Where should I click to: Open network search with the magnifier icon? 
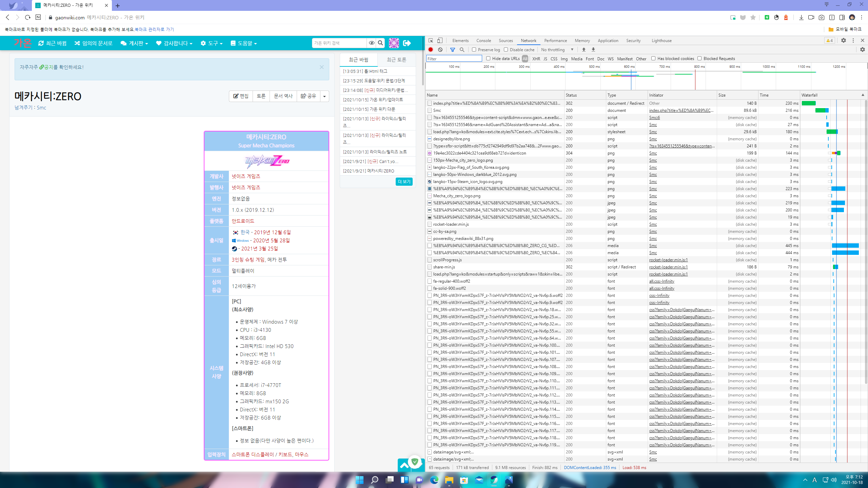(462, 49)
